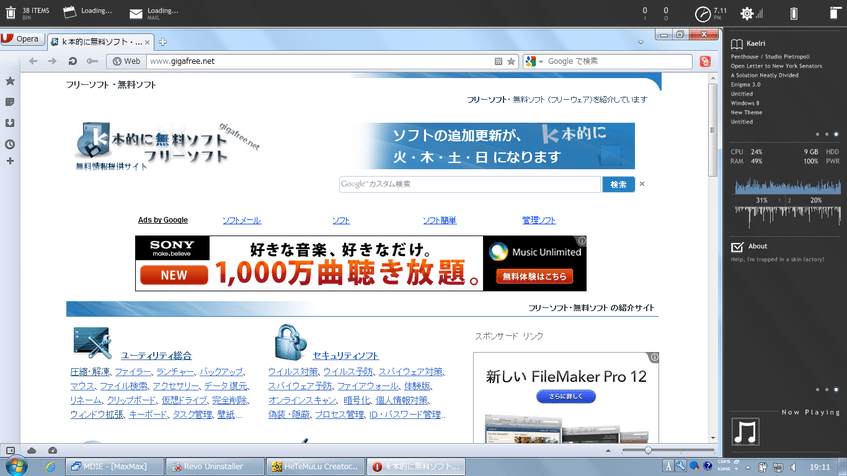This screenshot has height=476, width=847.
Task: Open the About checkbox notes widget
Action: click(x=737, y=247)
